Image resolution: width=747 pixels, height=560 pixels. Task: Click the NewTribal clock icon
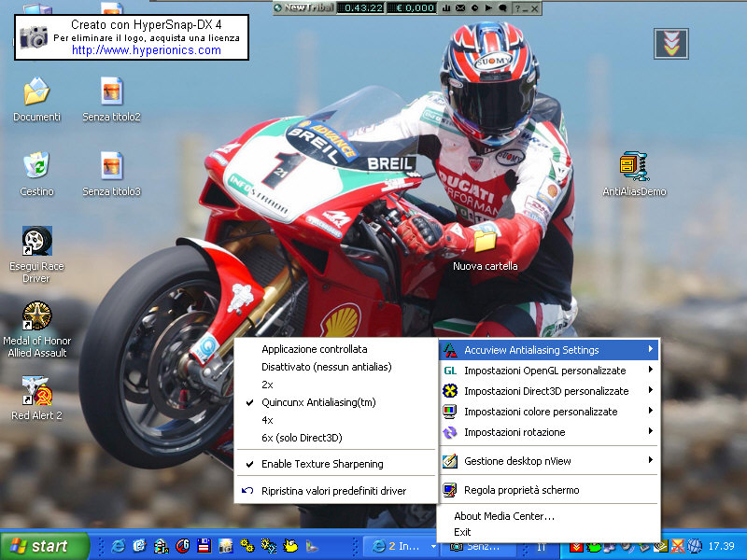tap(474, 8)
